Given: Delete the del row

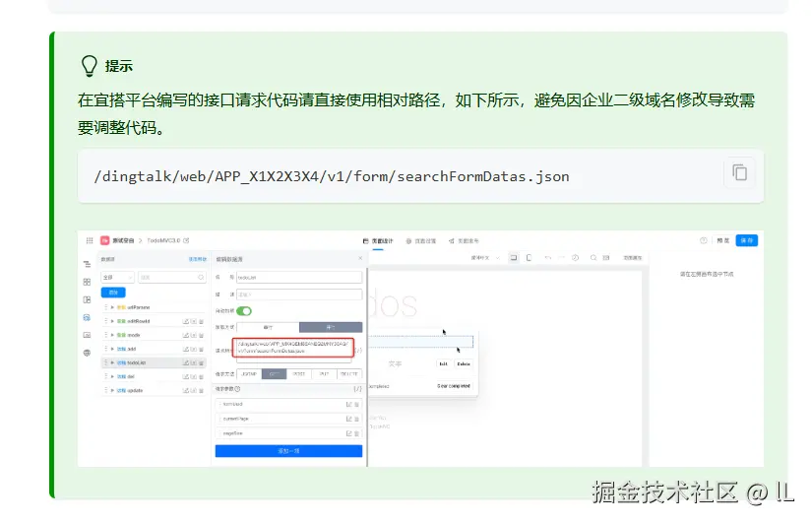Looking at the screenshot, I should tap(202, 377).
